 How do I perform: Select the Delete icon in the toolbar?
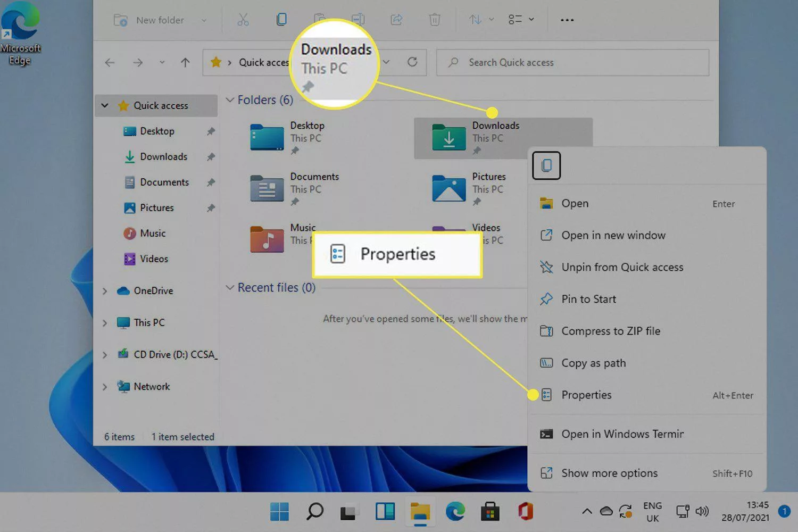click(x=435, y=20)
